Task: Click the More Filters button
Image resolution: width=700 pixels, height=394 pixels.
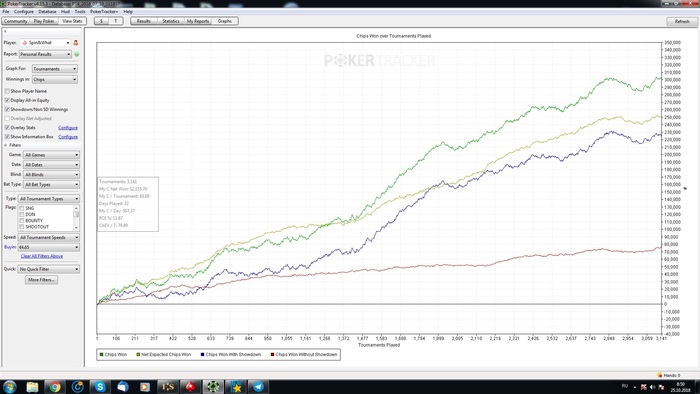Action: (x=42, y=280)
